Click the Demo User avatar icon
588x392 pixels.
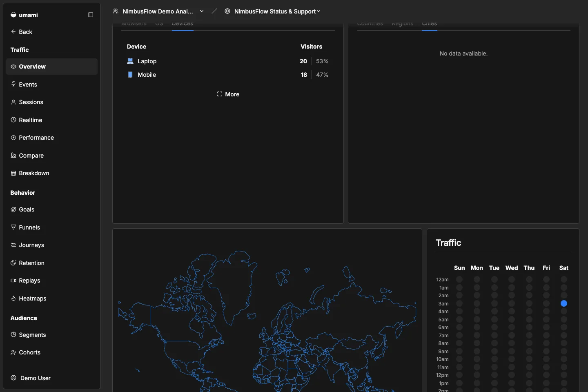(13, 378)
